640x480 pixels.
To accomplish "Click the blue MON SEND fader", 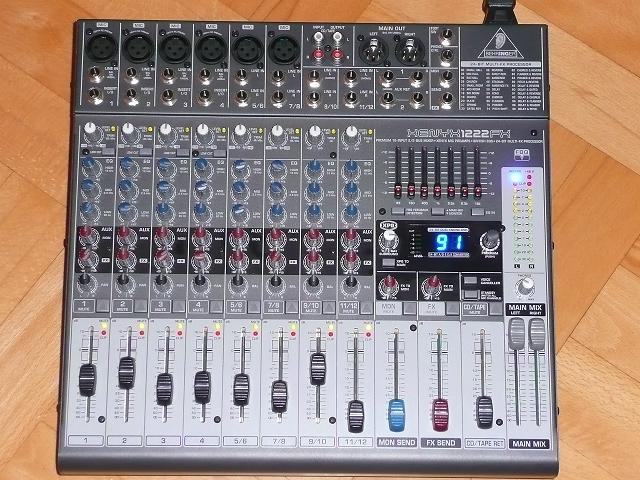I will pos(397,415).
